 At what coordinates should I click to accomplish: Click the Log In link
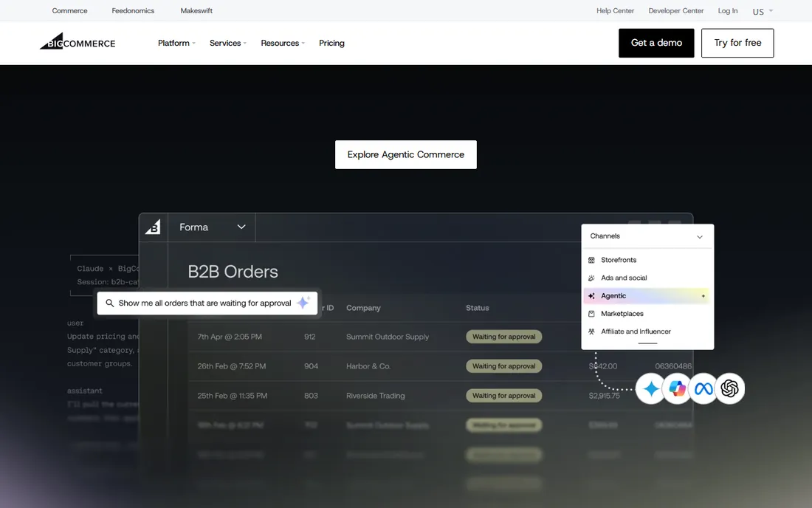click(x=728, y=10)
